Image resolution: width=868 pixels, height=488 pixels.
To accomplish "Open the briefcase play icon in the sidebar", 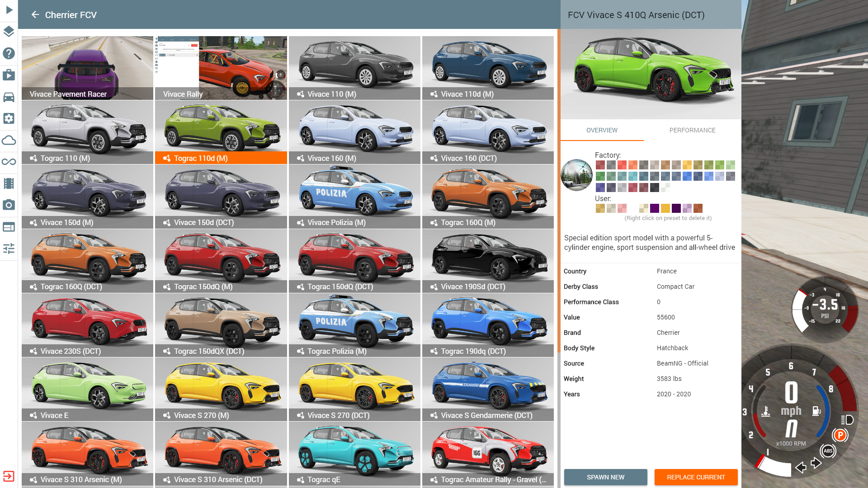I will 9,75.
